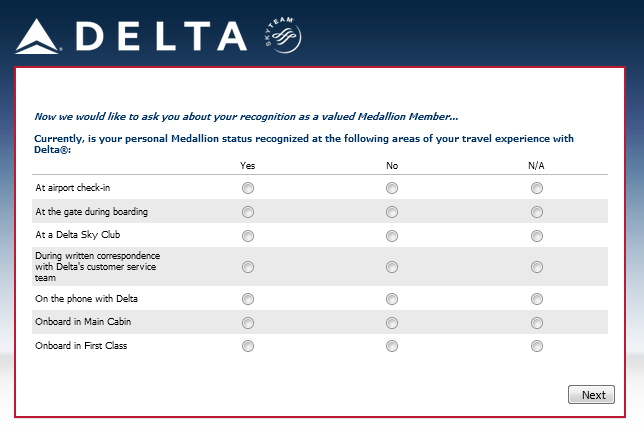
Task: Mark Yes for Onboard in First Class
Action: point(248,346)
